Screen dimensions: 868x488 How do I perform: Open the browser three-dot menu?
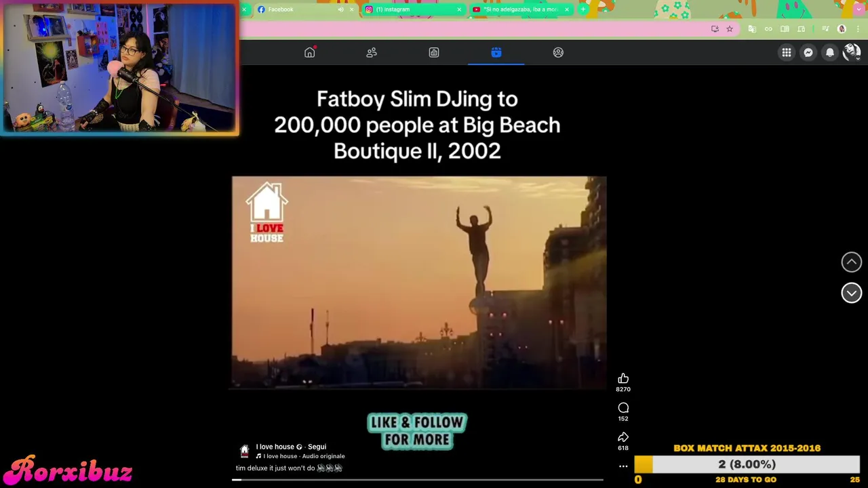(858, 29)
